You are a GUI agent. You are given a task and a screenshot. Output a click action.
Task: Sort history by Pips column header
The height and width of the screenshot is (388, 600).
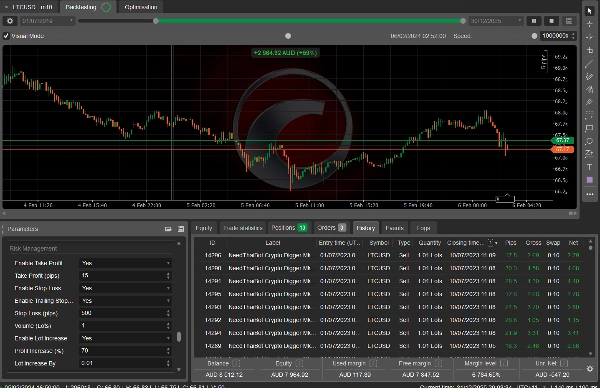[x=511, y=243]
